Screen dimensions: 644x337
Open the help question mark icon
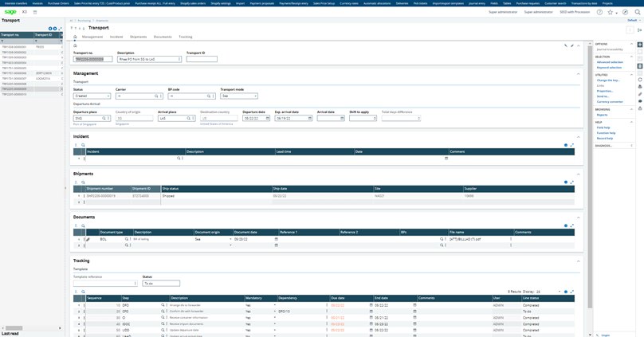point(599,12)
